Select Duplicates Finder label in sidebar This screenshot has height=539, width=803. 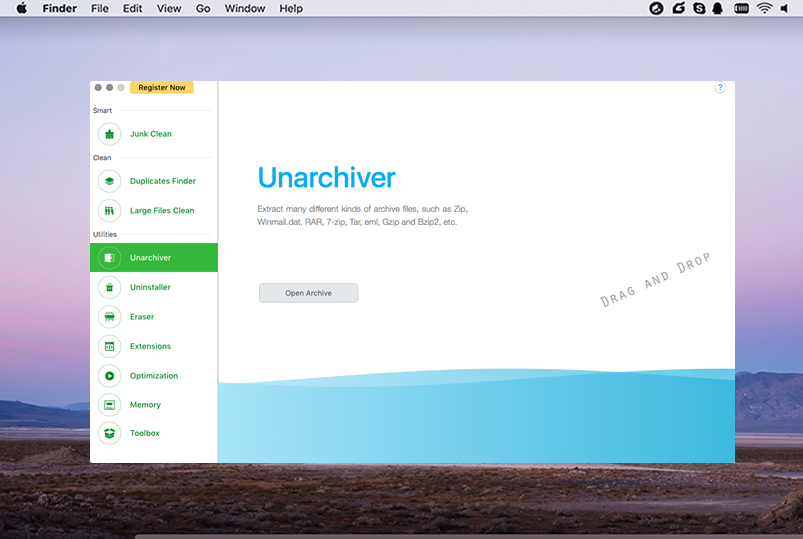[163, 181]
